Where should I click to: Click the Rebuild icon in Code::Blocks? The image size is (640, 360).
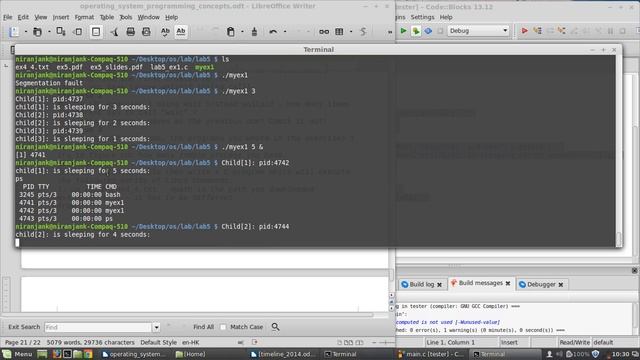tap(428, 31)
